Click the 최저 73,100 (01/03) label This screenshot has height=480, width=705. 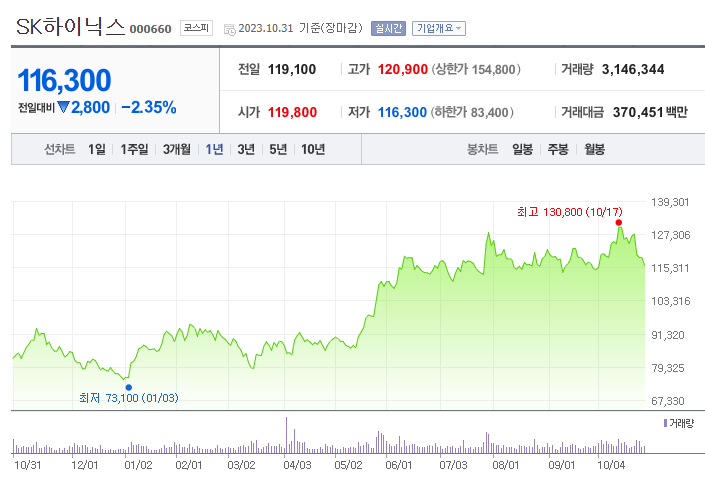(129, 398)
